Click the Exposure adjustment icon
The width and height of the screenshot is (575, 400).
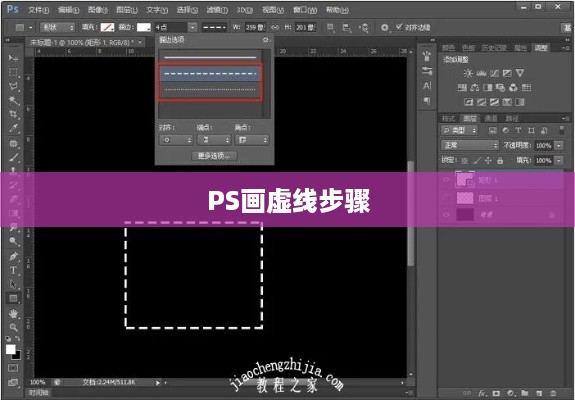507,73
